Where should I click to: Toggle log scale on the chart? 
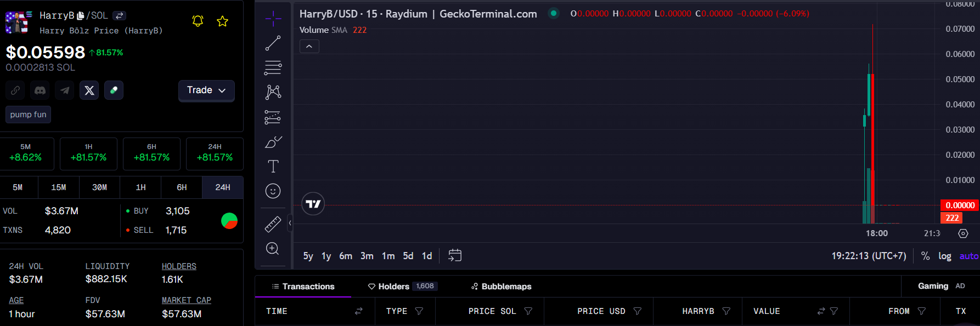tap(944, 256)
